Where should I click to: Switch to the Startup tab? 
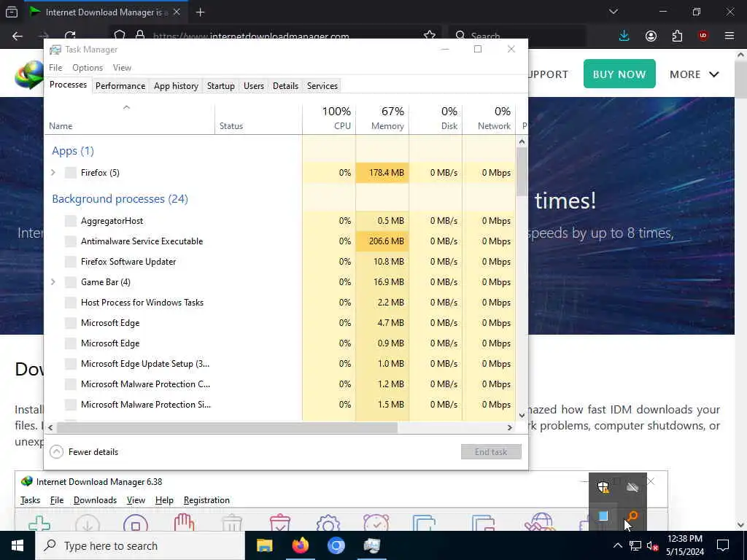click(220, 86)
